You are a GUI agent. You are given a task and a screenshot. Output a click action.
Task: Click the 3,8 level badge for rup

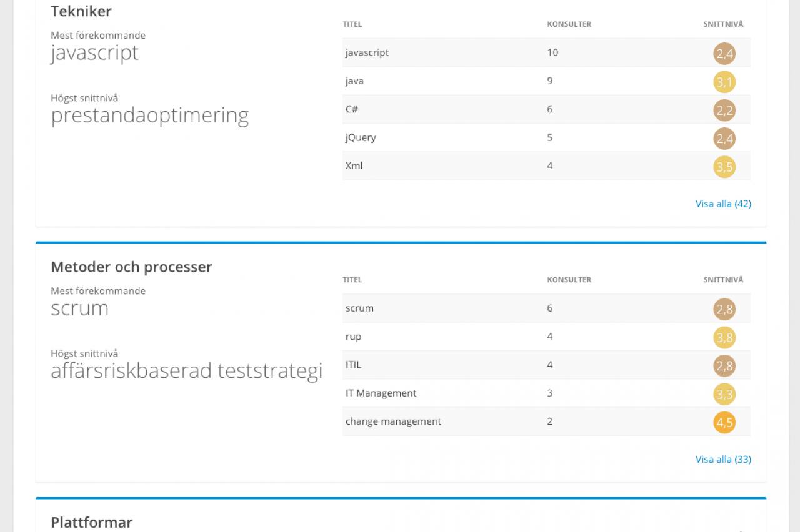tap(724, 337)
